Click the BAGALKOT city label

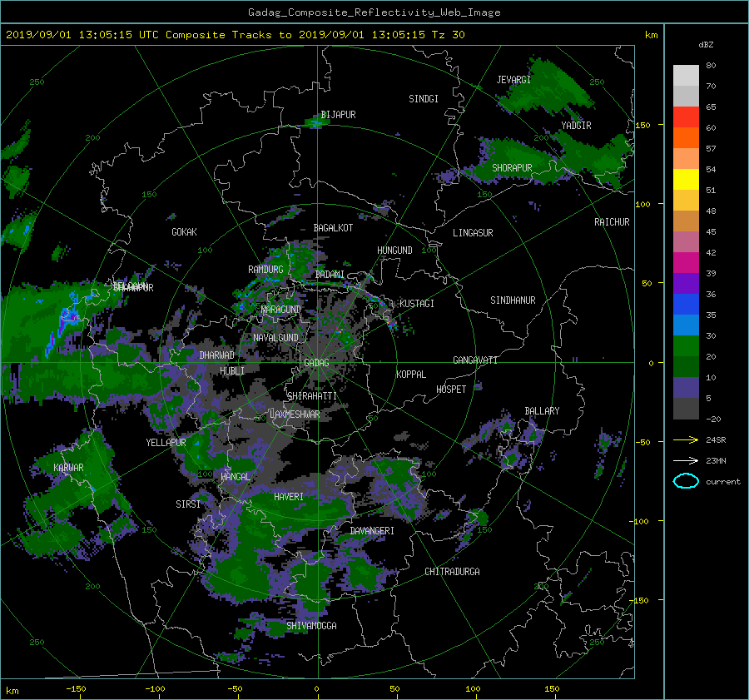(333, 228)
